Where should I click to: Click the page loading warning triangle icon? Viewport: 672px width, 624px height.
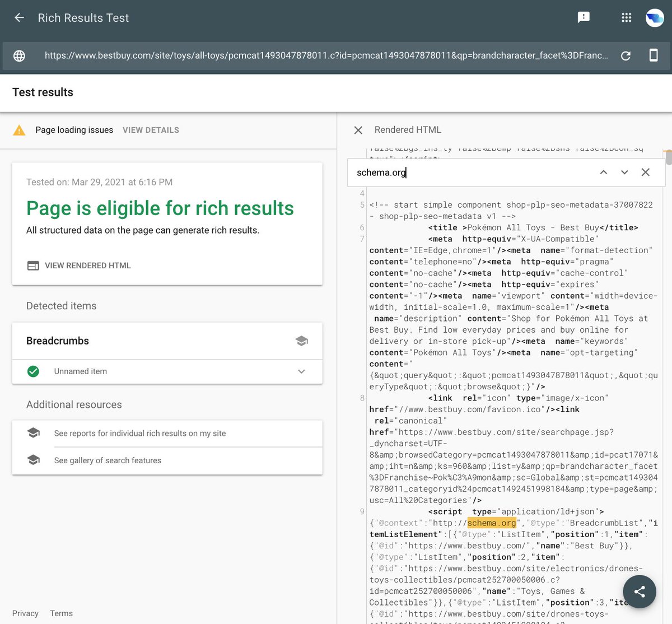coord(19,131)
